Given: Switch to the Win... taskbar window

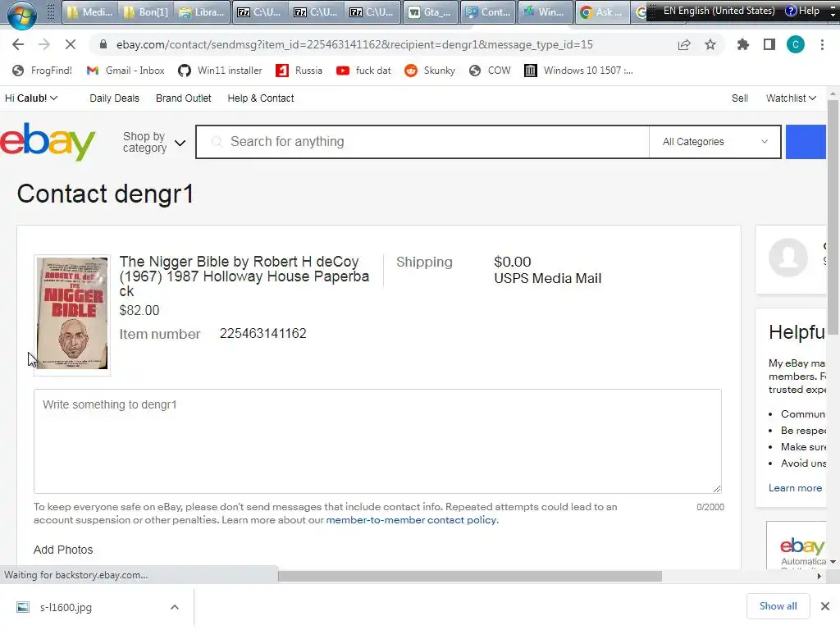Looking at the screenshot, I should click(545, 11).
